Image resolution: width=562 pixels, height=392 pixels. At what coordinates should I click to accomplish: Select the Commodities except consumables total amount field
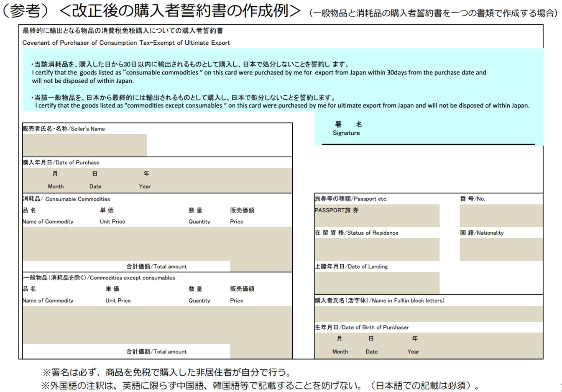click(261, 351)
